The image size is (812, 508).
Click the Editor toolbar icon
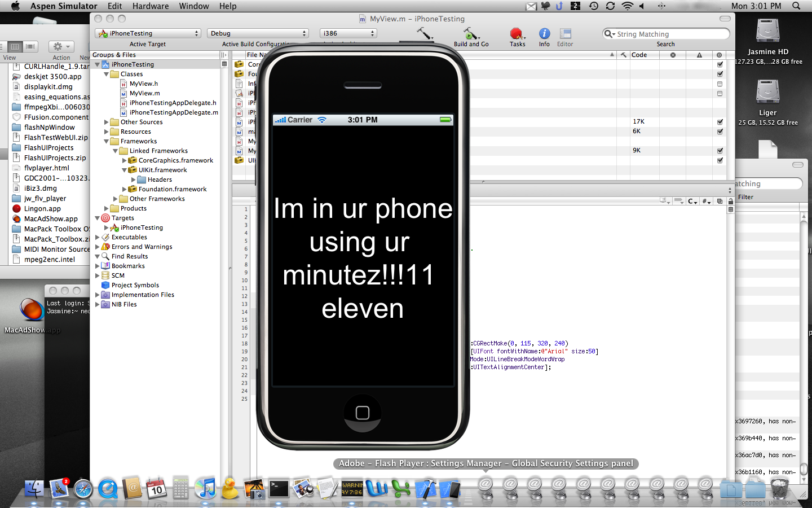(565, 34)
